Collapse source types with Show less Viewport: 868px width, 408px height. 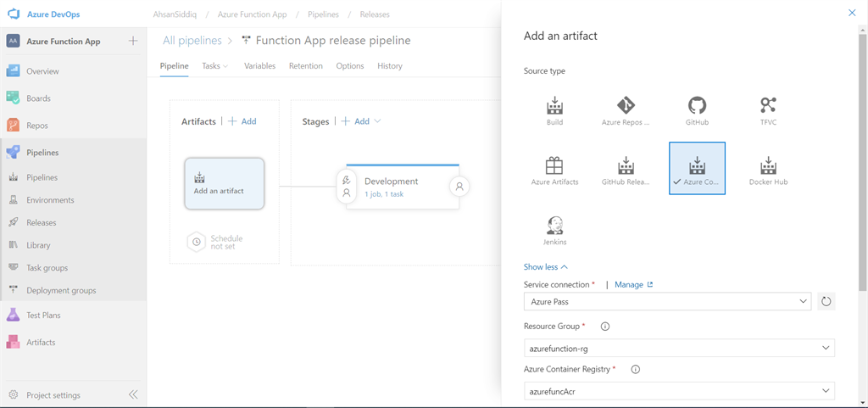click(546, 267)
